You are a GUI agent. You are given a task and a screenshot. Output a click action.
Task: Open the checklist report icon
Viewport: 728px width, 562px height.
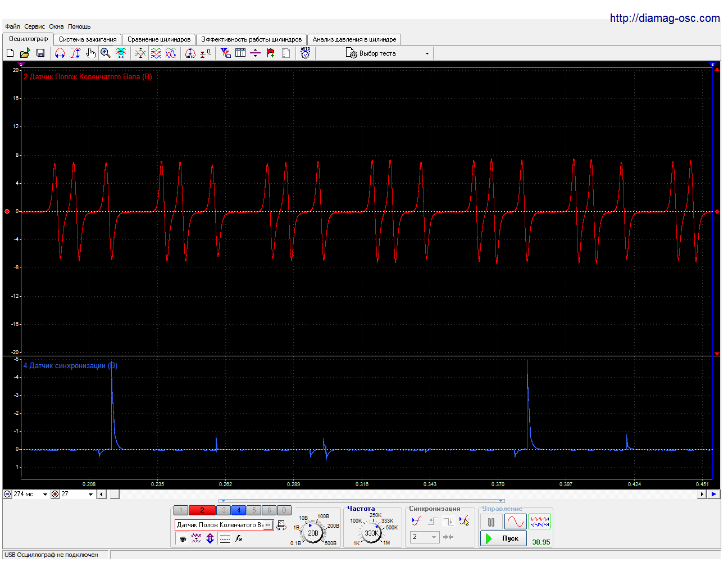(286, 53)
